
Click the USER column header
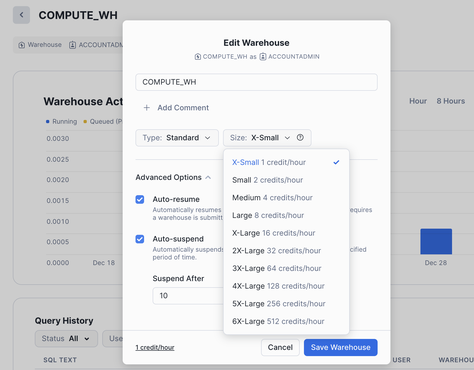click(402, 360)
